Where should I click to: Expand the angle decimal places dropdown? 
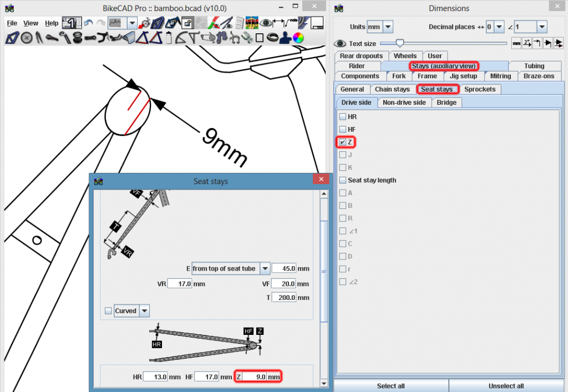[542, 27]
